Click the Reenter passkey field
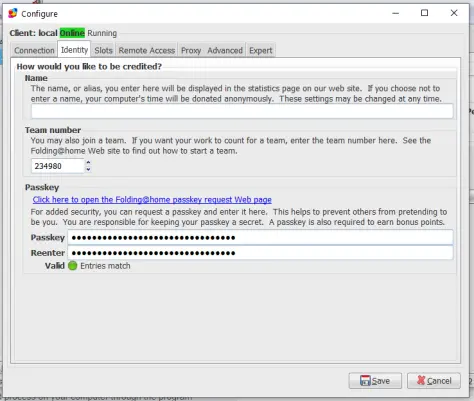This screenshot has width=474, height=401. click(x=260, y=253)
